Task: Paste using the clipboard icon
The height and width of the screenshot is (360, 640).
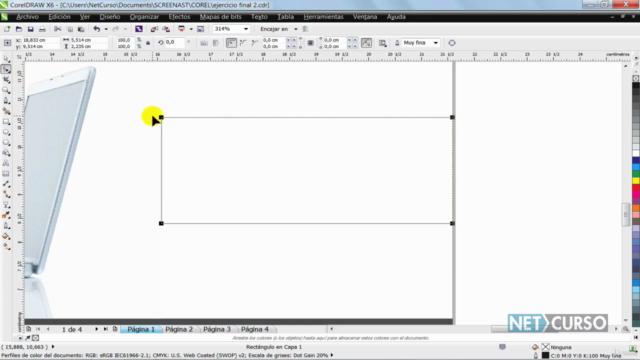Action: pos(81,29)
